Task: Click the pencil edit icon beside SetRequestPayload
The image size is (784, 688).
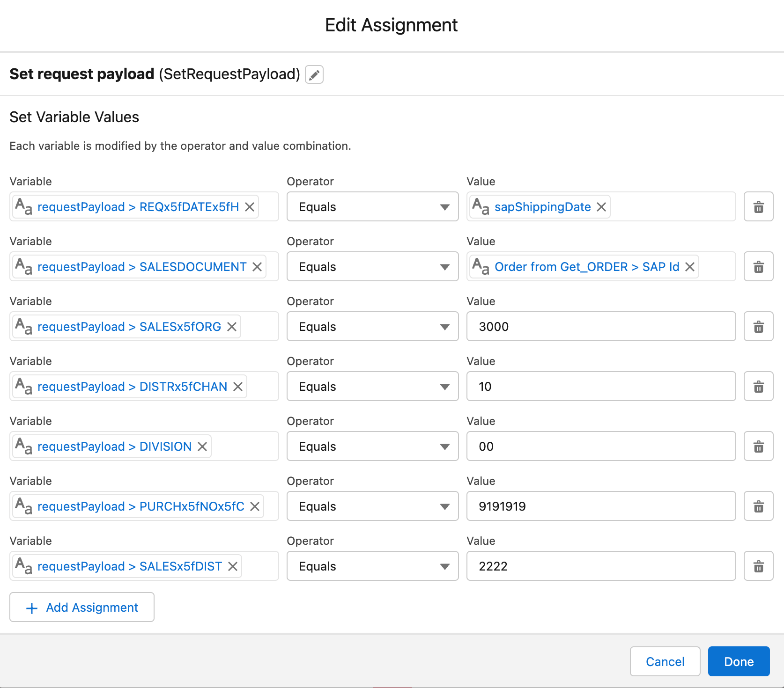Action: (x=314, y=74)
